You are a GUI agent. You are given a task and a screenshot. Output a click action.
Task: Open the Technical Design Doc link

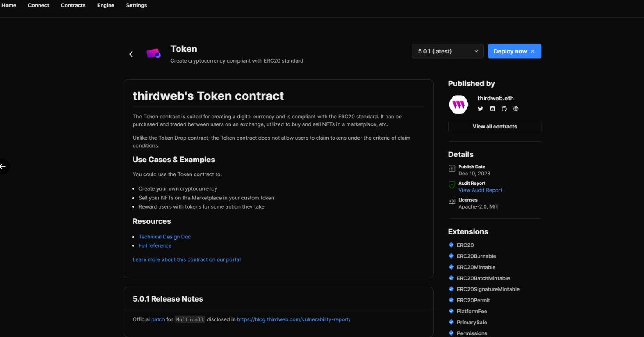coord(165,237)
